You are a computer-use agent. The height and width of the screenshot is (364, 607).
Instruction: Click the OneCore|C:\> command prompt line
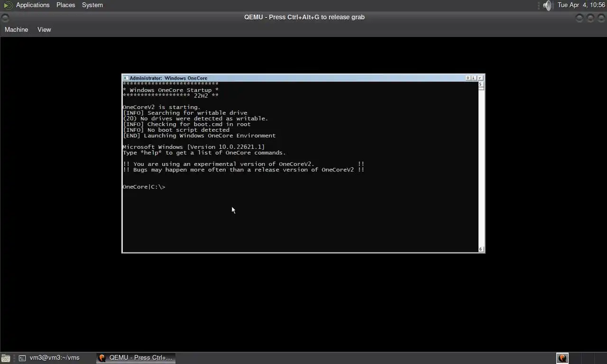point(144,187)
